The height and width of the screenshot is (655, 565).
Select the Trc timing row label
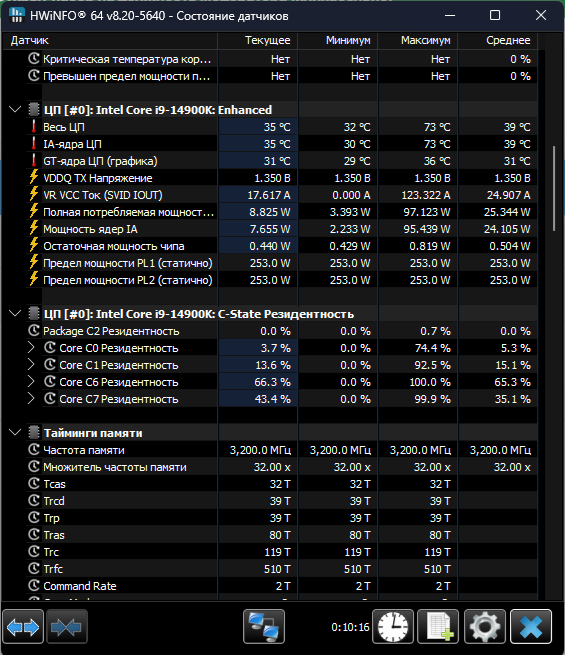pos(51,552)
